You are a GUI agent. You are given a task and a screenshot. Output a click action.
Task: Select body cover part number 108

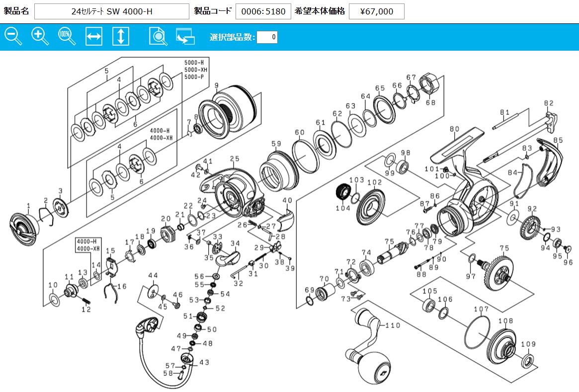pyautogui.click(x=503, y=345)
